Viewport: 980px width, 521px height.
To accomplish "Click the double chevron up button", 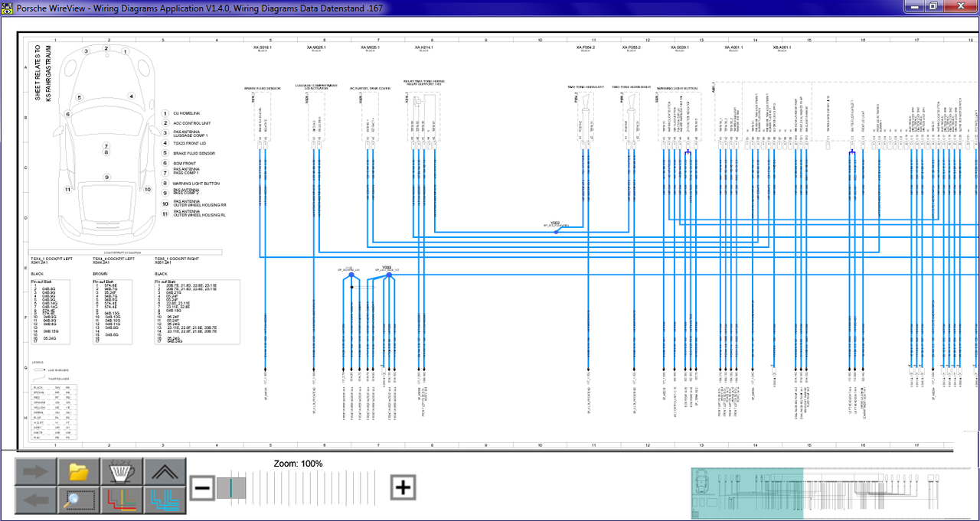I will (x=166, y=472).
